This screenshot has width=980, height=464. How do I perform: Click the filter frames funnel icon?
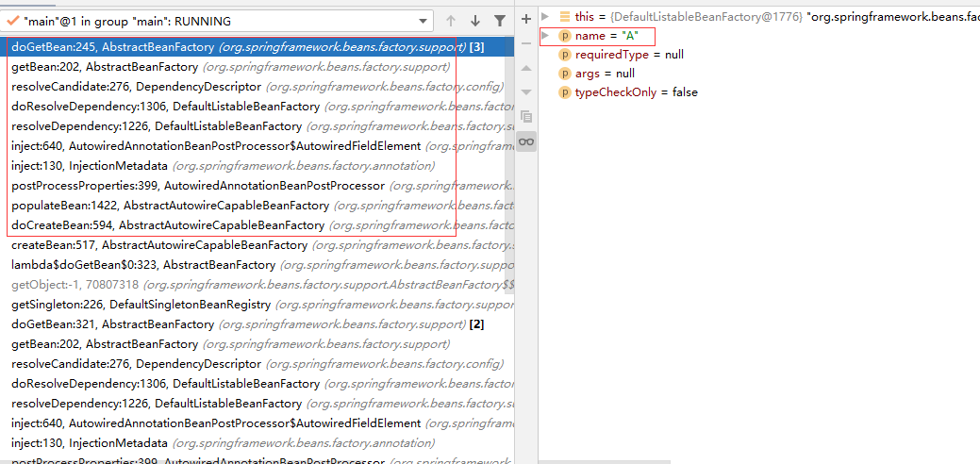point(499,21)
